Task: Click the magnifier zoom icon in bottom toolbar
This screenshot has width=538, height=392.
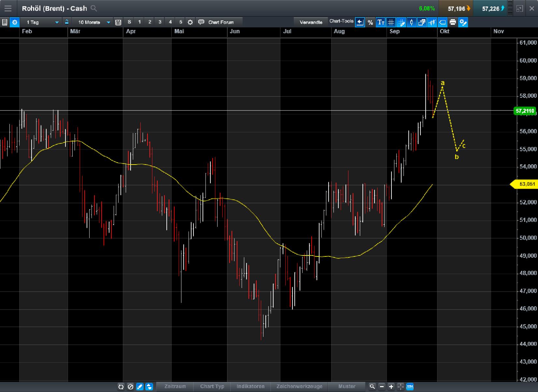Action: coord(372,387)
